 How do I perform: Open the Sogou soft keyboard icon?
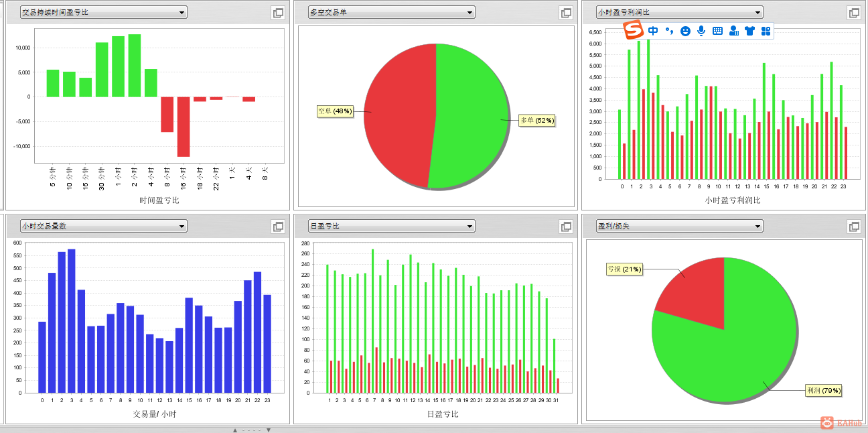(x=717, y=31)
